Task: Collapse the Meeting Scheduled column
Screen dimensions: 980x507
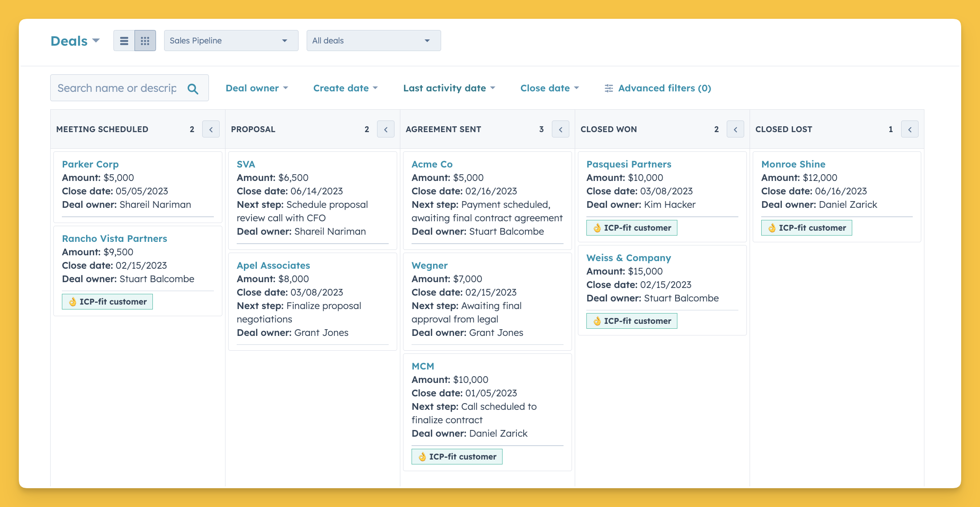Action: [x=211, y=129]
